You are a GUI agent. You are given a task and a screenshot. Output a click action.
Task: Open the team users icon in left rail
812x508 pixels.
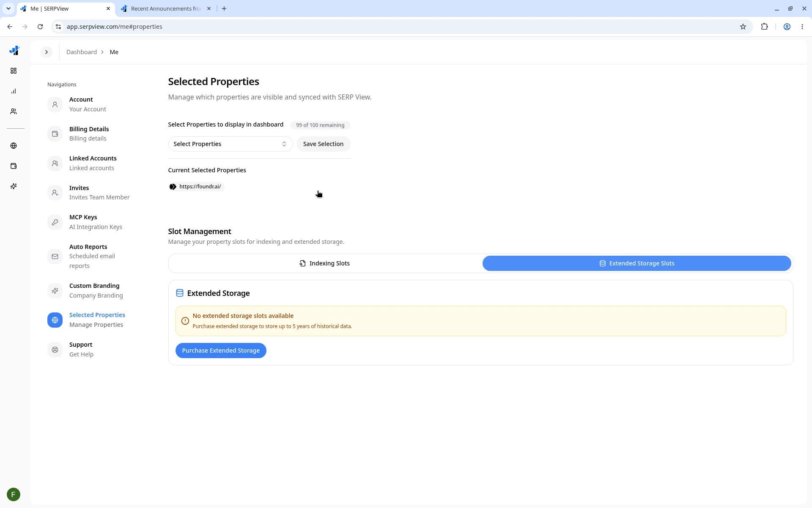[x=14, y=111]
